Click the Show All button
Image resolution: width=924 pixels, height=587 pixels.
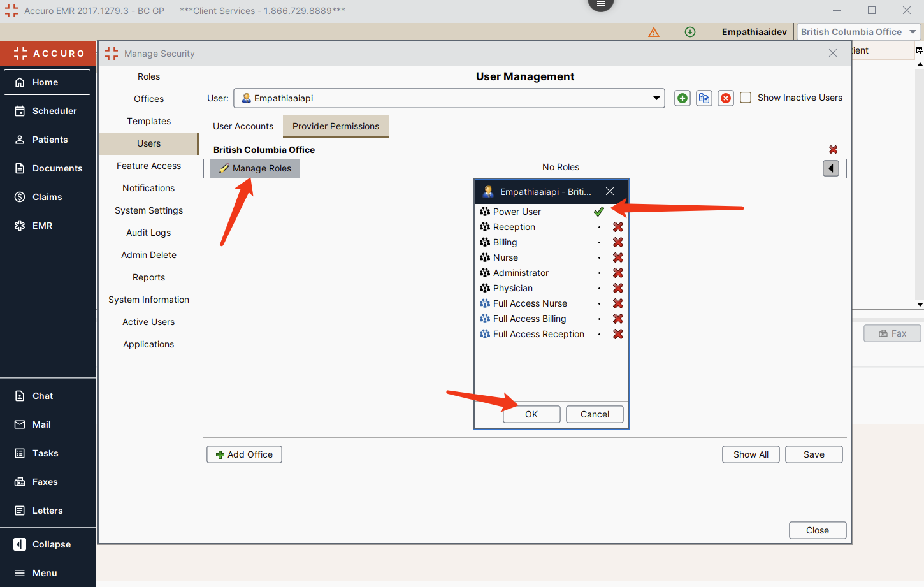751,454
